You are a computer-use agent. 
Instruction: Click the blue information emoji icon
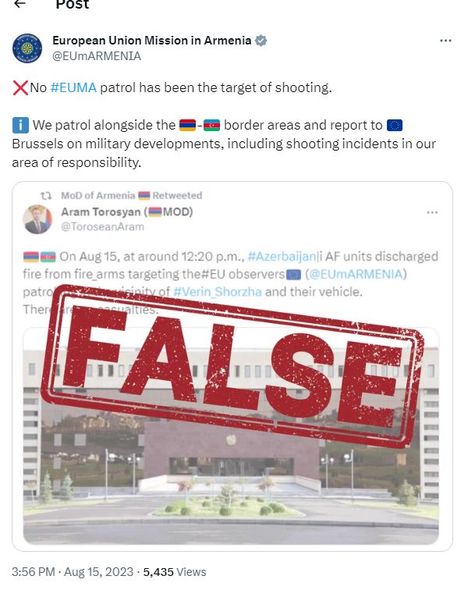coord(20,125)
